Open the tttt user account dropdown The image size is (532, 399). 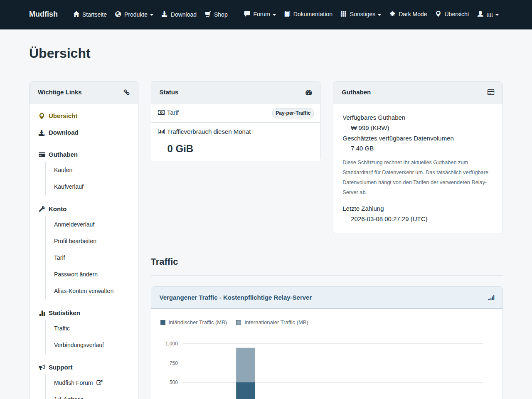coord(488,14)
